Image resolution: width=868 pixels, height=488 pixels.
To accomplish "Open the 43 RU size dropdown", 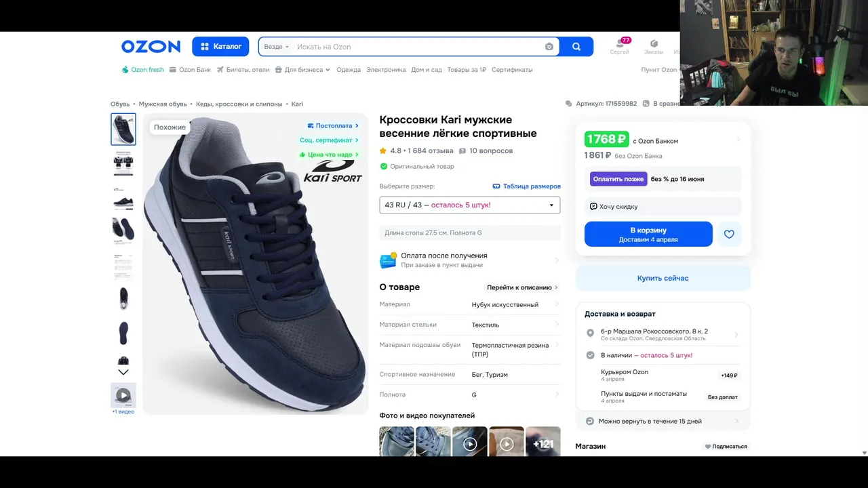I will (470, 205).
